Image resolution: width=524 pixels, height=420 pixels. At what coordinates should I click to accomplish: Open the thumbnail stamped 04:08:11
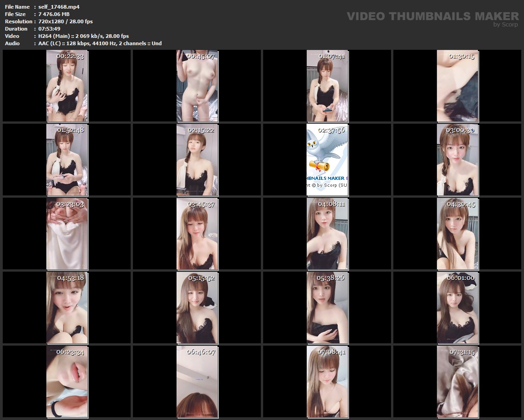pos(327,234)
